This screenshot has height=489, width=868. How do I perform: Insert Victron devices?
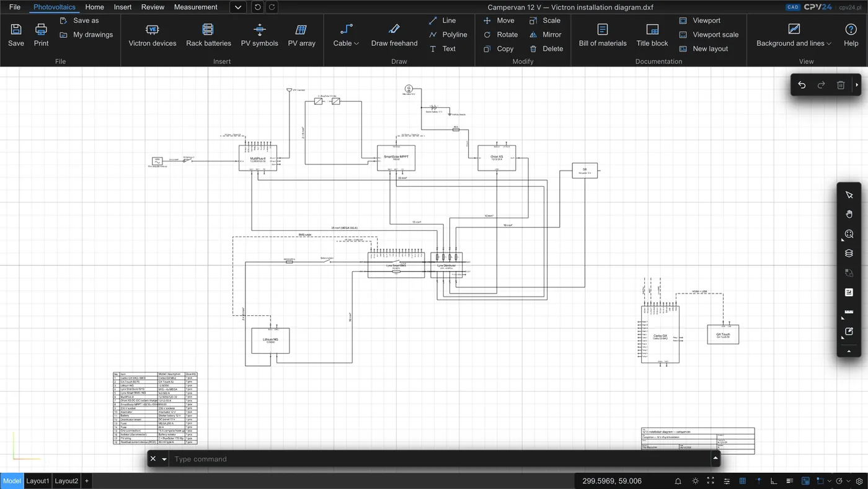tap(153, 35)
